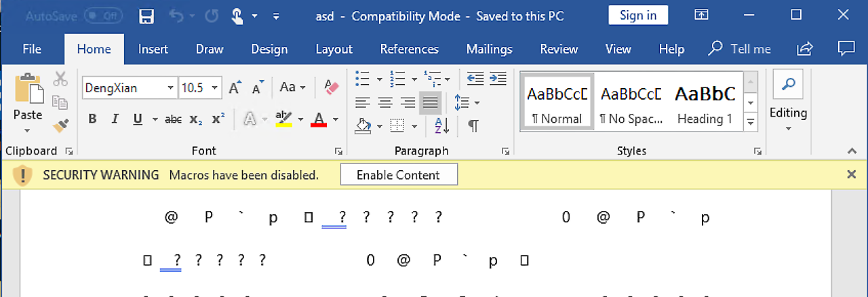Screen dimensions: 868x297
Task: Click Text Effects glowing A
Action: (249, 119)
